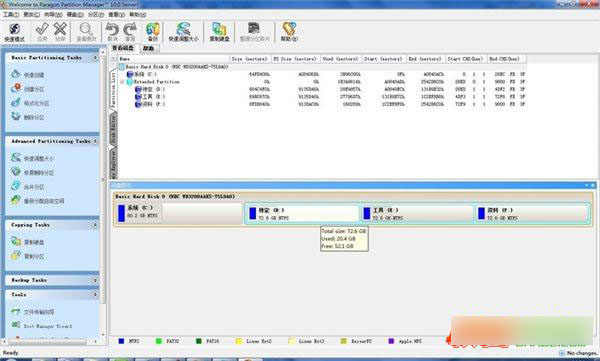Click the End (sectors) column header
Viewport: 600px width, 361px height.
pos(426,59)
